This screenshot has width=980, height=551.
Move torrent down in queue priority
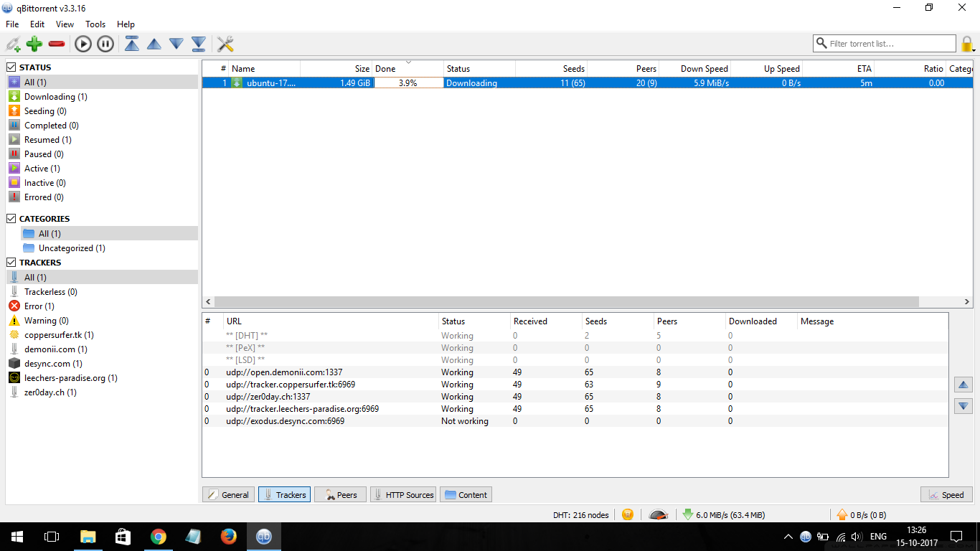pyautogui.click(x=176, y=43)
